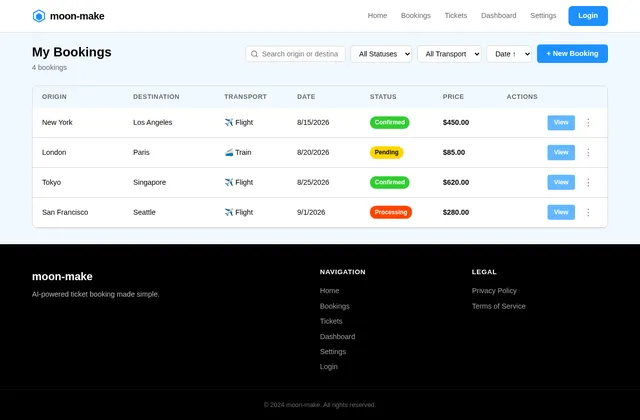Click the My Bookings page heading
This screenshot has height=420, width=640.
(71, 52)
